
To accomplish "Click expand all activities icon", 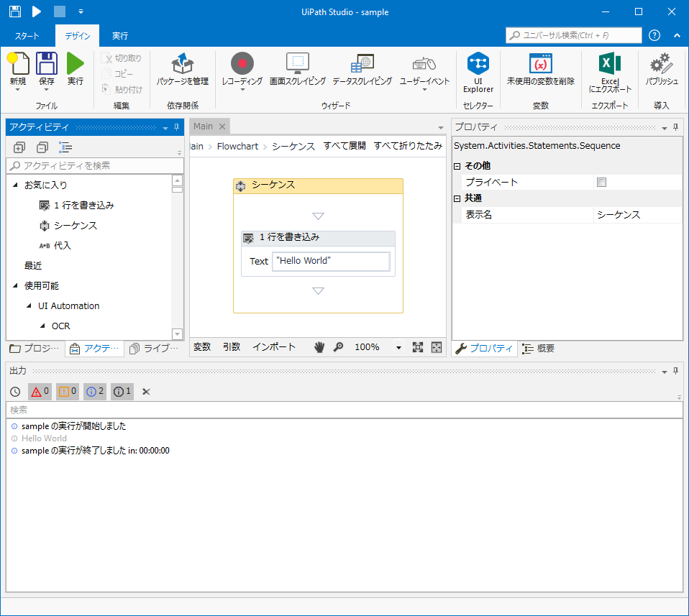I will pyautogui.click(x=19, y=147).
